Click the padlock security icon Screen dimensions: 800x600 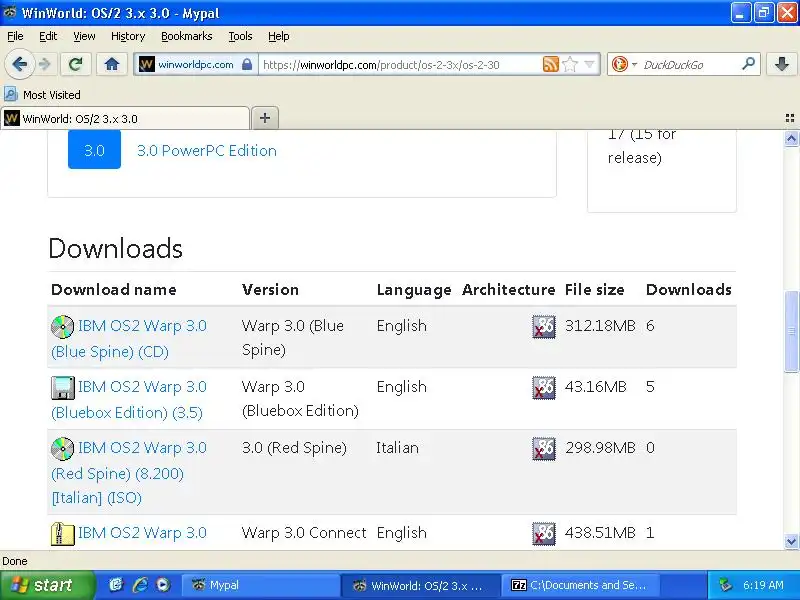247,64
